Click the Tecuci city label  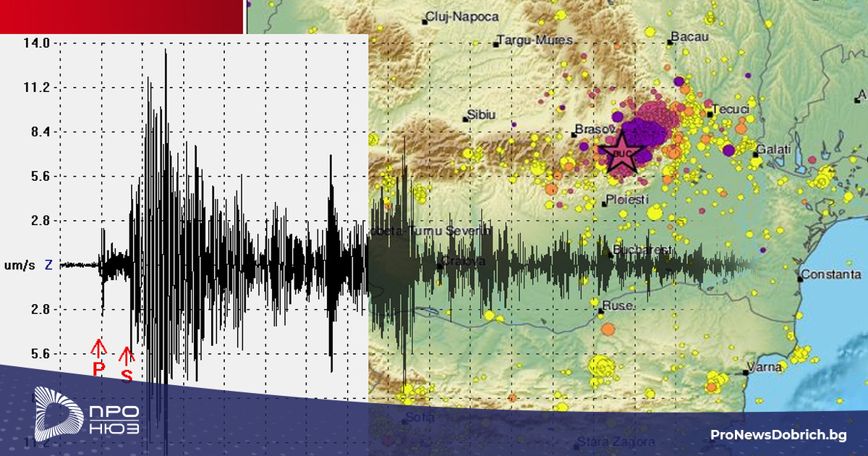coord(731,110)
